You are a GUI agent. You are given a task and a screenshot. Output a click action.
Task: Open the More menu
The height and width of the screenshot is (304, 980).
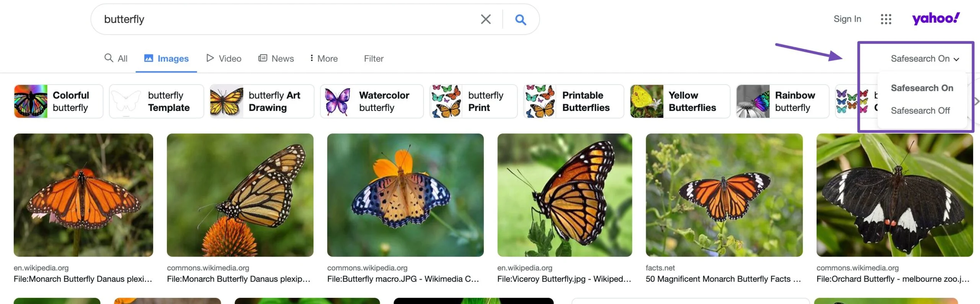[x=323, y=59]
